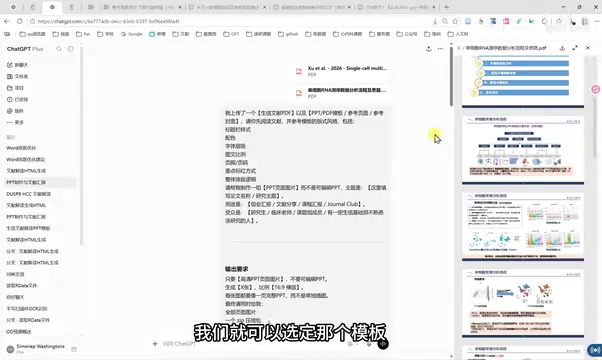
Task: Open second PDF attachment about RNA workflow
Action: click(341, 93)
